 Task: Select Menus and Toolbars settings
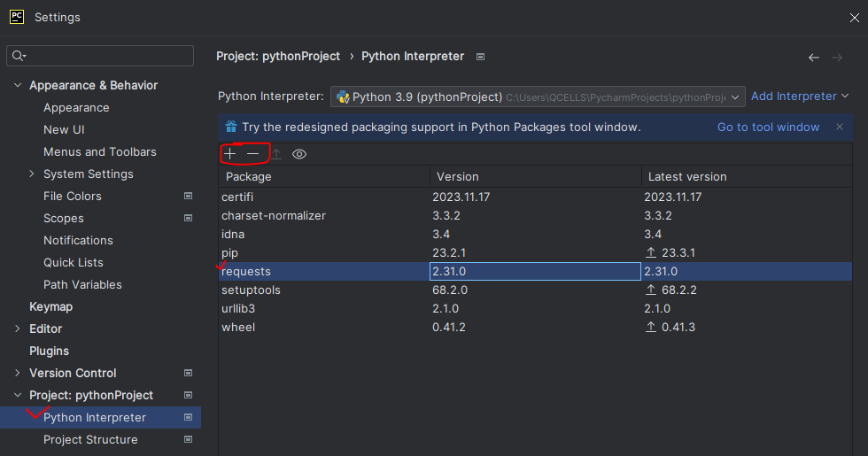click(99, 151)
